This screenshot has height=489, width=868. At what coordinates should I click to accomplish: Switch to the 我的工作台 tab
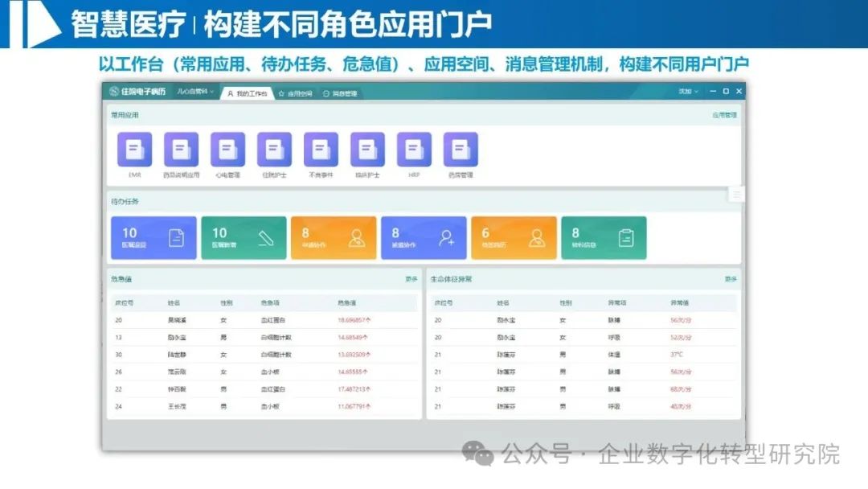[x=248, y=93]
